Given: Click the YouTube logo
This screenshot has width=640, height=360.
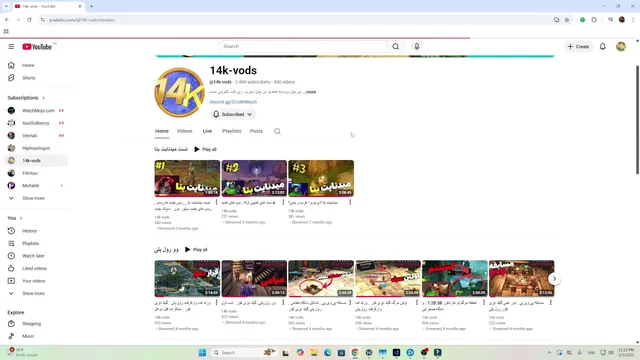Looking at the screenshot, I should tap(37, 47).
